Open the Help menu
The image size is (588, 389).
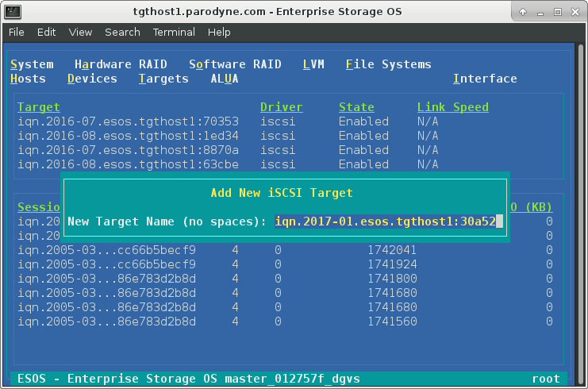[219, 33]
